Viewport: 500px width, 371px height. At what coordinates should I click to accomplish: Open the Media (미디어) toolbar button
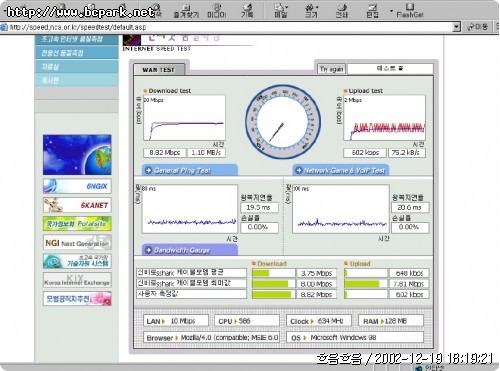tap(217, 11)
